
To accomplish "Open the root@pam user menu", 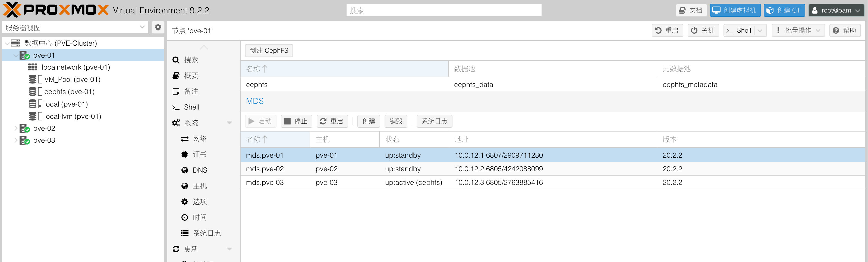I will [x=836, y=10].
